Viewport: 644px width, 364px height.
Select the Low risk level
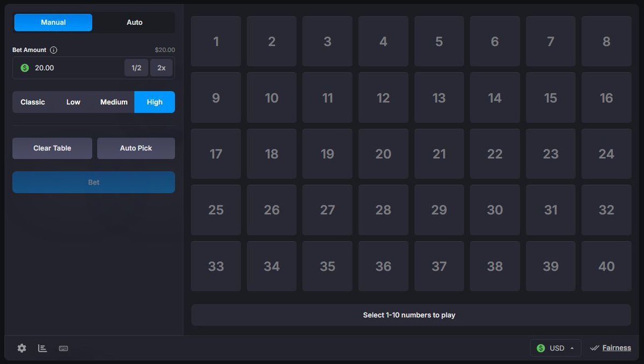click(74, 102)
